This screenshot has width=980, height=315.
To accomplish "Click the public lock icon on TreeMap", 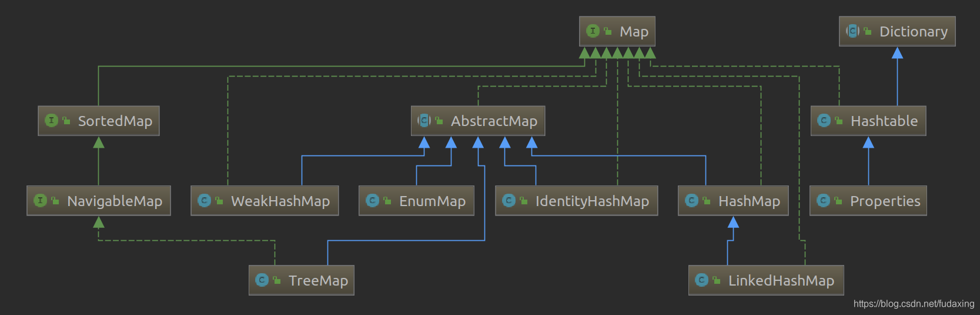I will (277, 280).
